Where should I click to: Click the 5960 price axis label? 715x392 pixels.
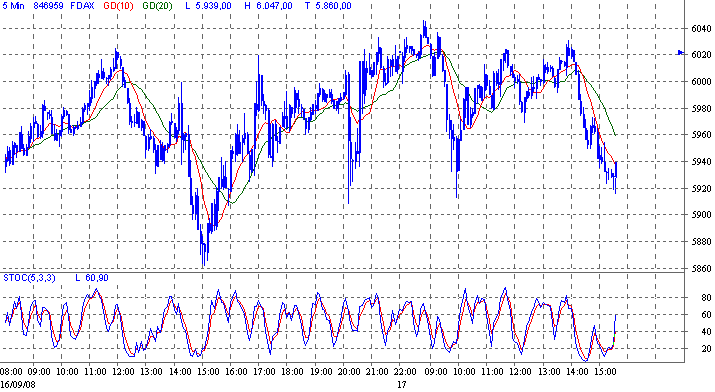(701, 135)
